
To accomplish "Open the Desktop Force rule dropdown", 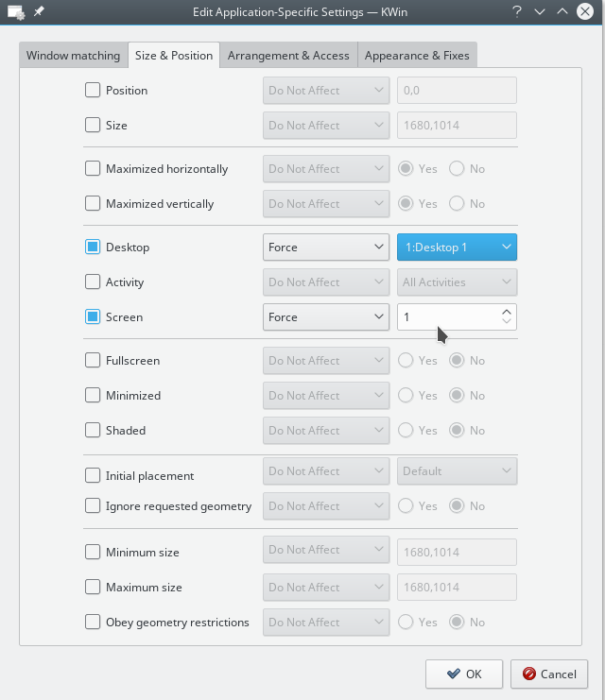I will pyautogui.click(x=325, y=248).
